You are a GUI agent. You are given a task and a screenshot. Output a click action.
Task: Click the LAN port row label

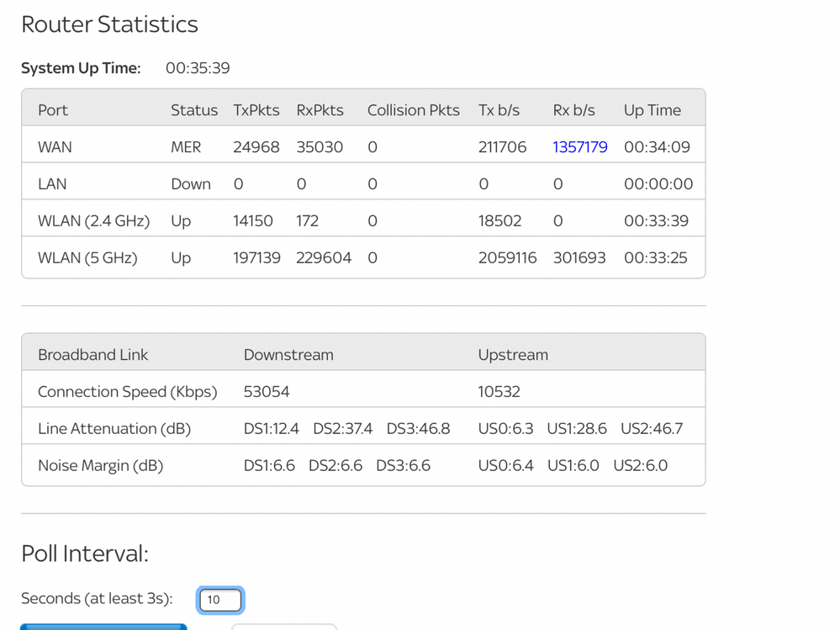tap(52, 184)
